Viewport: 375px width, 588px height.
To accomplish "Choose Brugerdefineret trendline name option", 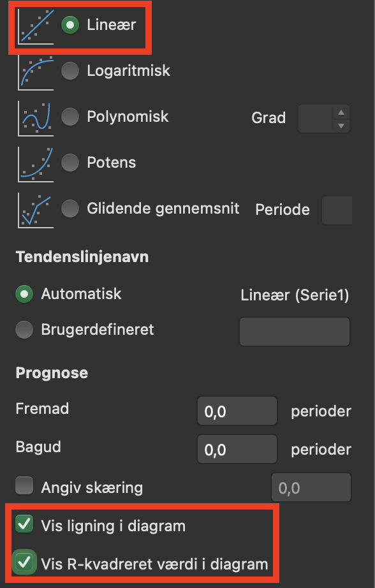I will pos(24,330).
